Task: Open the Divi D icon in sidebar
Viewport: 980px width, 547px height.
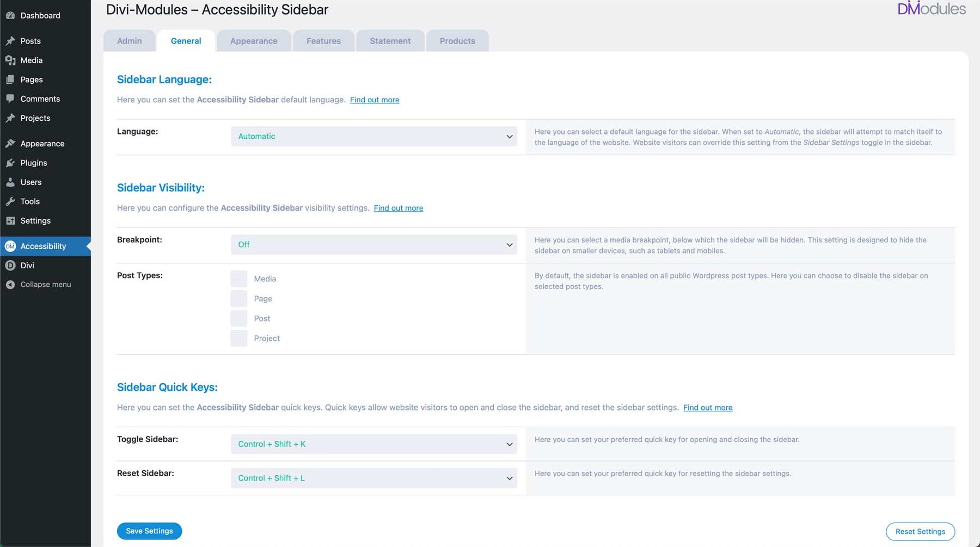Action: tap(11, 265)
